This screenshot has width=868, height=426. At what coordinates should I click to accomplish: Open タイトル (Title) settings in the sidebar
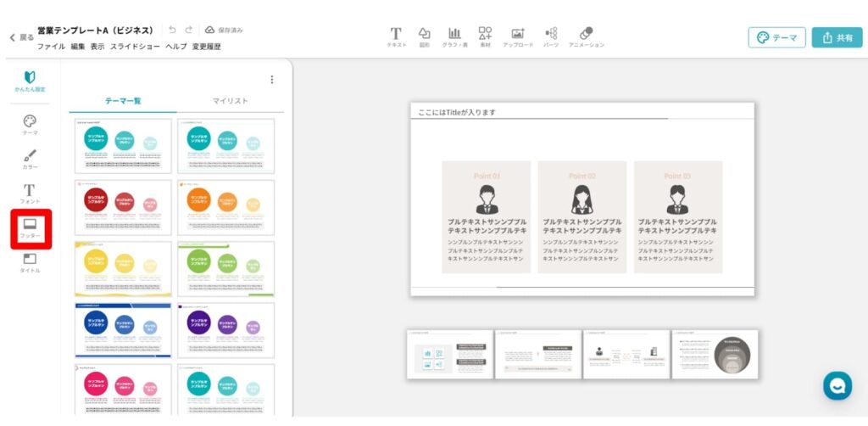click(30, 262)
